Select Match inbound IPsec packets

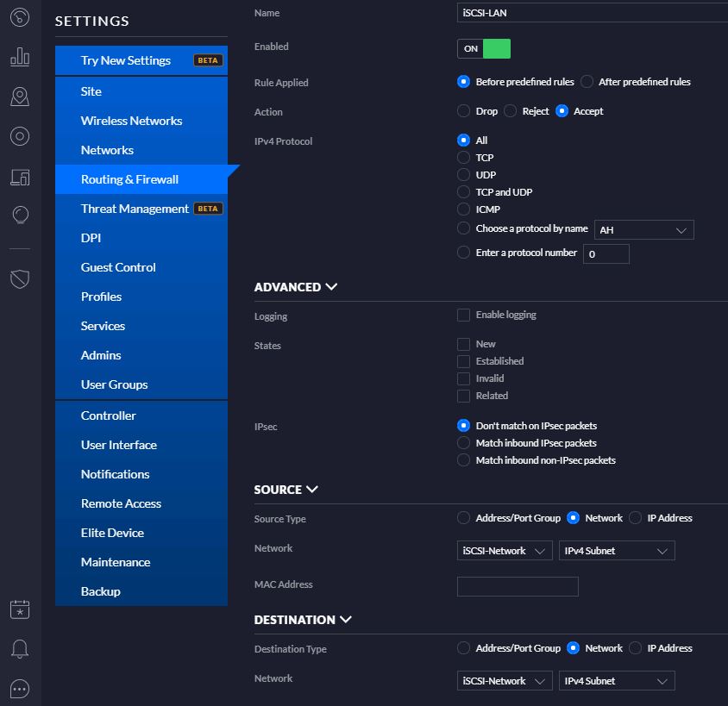463,443
